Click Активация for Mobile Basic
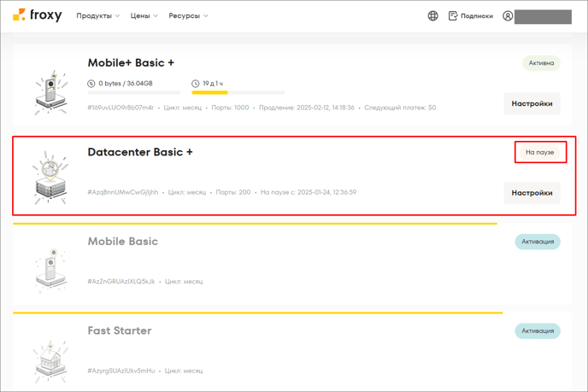Screen dimensions: 588x392 click(x=538, y=242)
